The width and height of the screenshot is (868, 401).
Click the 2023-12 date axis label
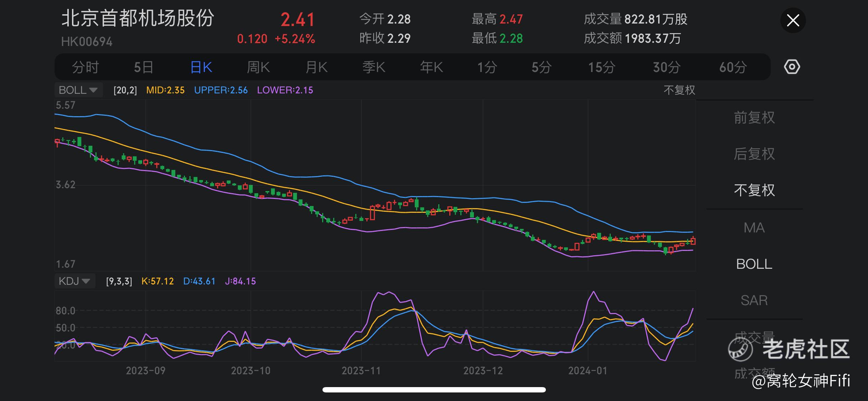tap(483, 371)
